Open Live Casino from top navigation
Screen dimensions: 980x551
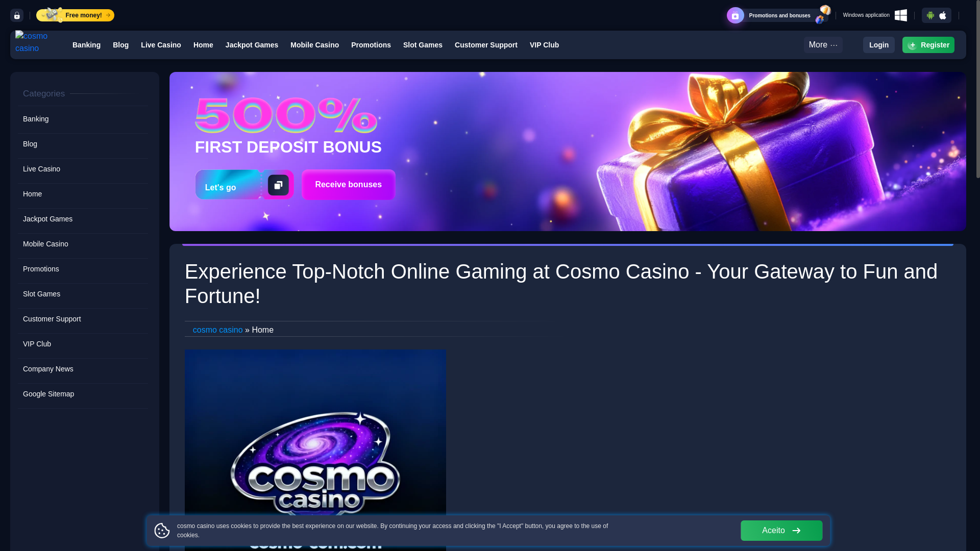pos(161,45)
